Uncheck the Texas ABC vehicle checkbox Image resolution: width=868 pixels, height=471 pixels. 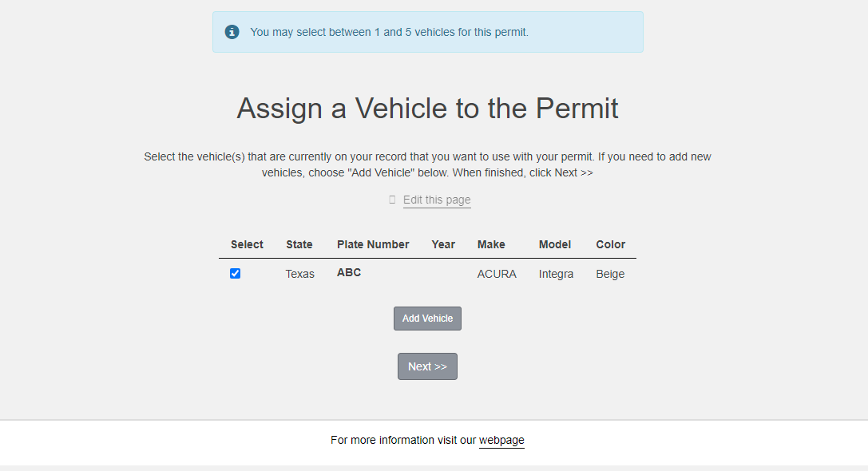click(236, 273)
